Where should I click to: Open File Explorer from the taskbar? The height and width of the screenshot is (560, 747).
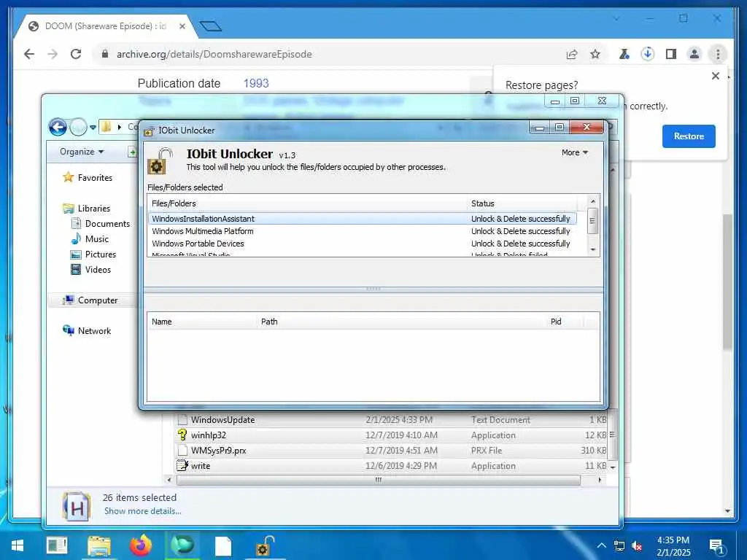click(x=99, y=545)
